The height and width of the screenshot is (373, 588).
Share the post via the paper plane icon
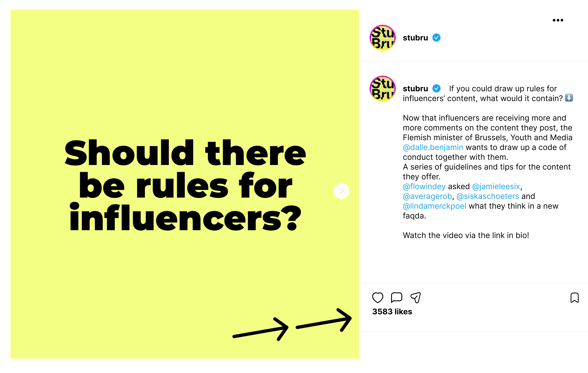coord(416,297)
